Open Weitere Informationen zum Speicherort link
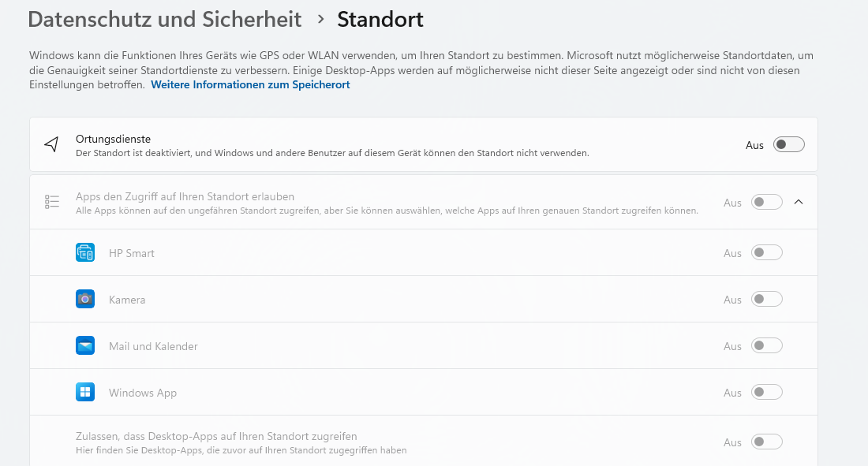 [x=250, y=84]
